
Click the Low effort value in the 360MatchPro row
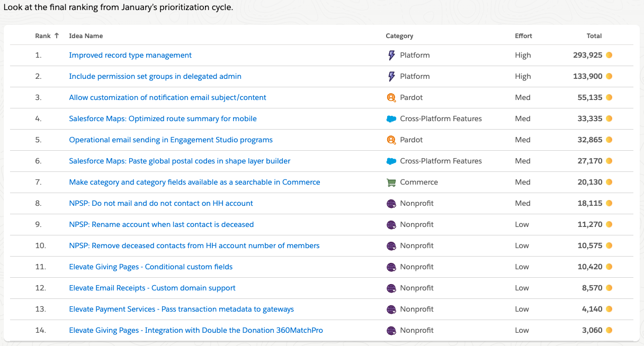(522, 330)
